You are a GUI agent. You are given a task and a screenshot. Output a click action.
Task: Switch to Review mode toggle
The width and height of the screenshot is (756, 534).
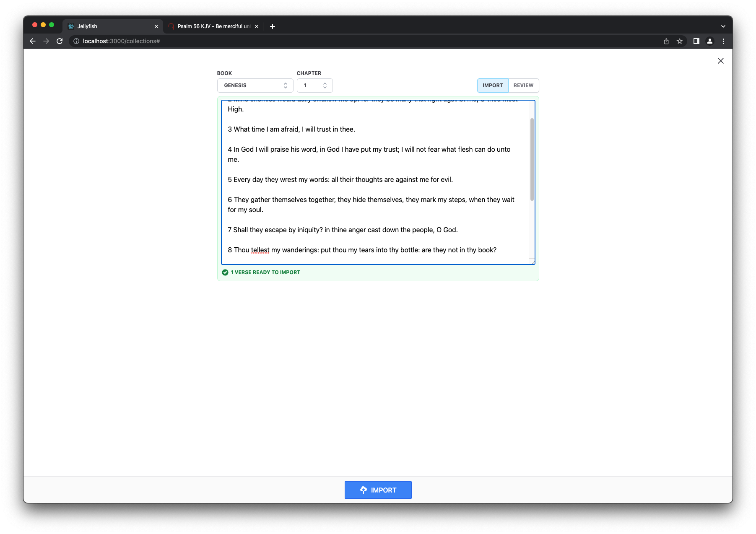click(x=523, y=86)
